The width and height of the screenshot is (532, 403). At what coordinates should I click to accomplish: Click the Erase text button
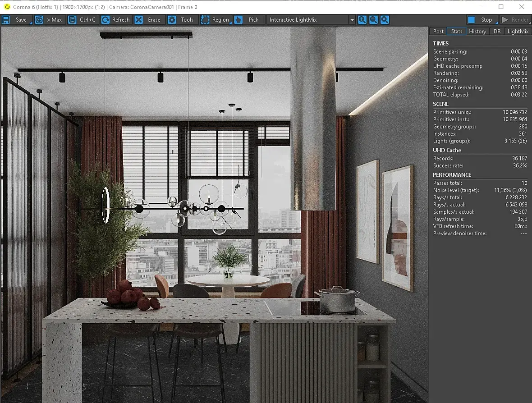click(x=154, y=20)
